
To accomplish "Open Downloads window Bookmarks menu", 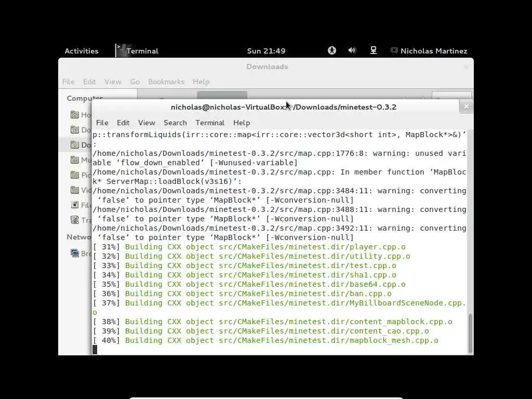I will (x=166, y=82).
